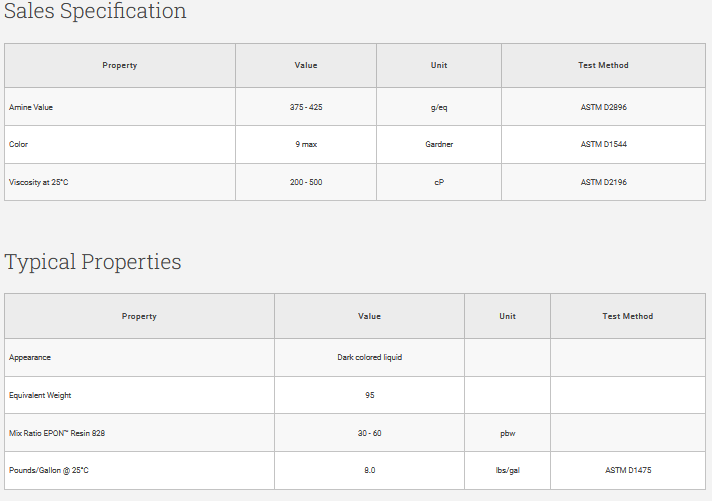This screenshot has width=712, height=501.
Task: Click the Dark colored liquid value
Action: click(369, 357)
